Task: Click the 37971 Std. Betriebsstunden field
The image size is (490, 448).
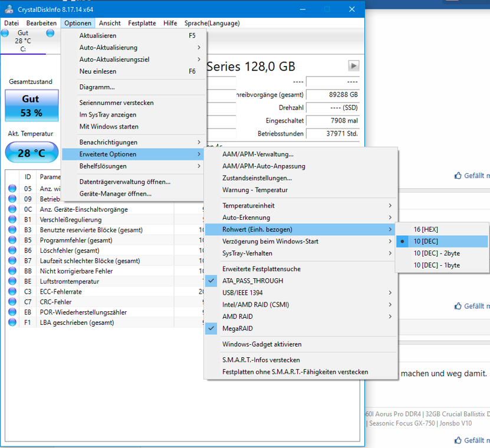Action: (x=333, y=133)
